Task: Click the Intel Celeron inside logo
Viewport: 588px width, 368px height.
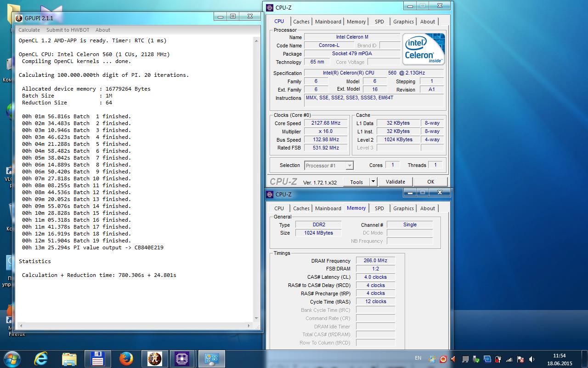Action: (424, 50)
